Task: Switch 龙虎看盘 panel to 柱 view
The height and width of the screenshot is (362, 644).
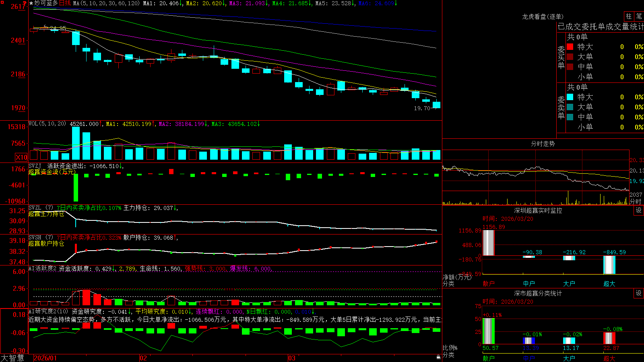Action: coord(629,16)
